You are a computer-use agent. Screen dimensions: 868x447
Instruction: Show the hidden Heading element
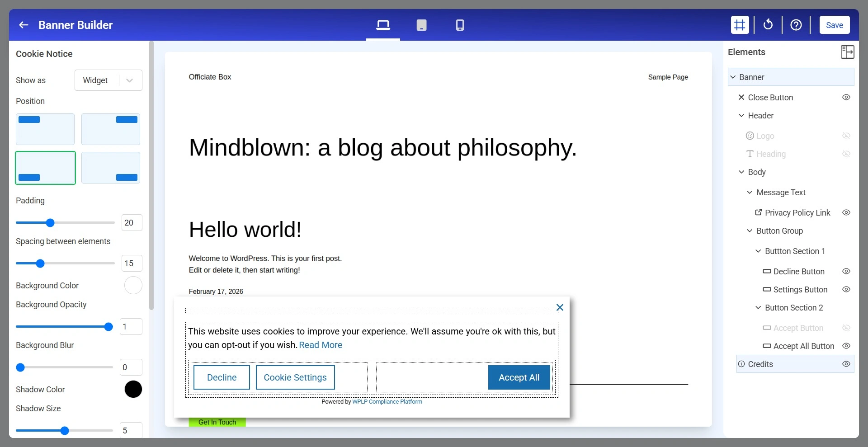pyautogui.click(x=846, y=154)
